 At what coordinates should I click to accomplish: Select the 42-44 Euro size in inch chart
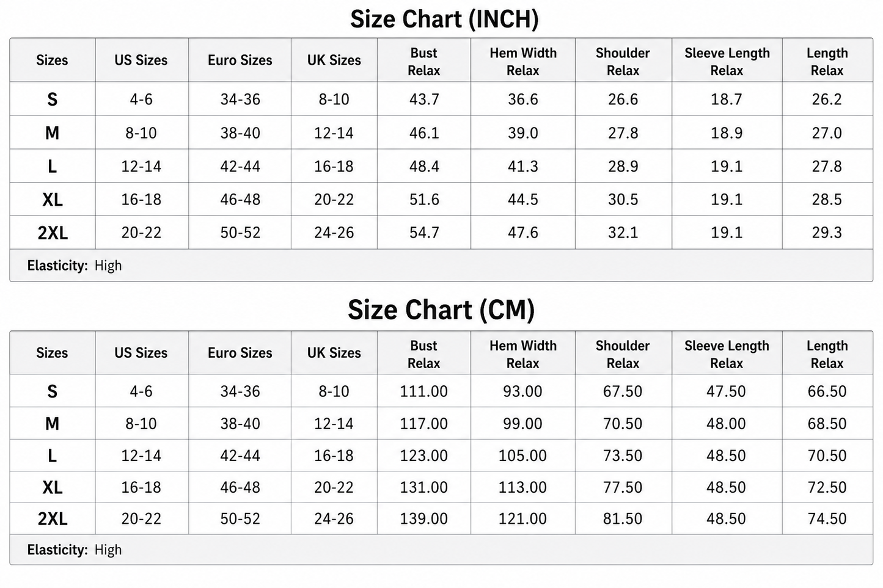point(240,166)
